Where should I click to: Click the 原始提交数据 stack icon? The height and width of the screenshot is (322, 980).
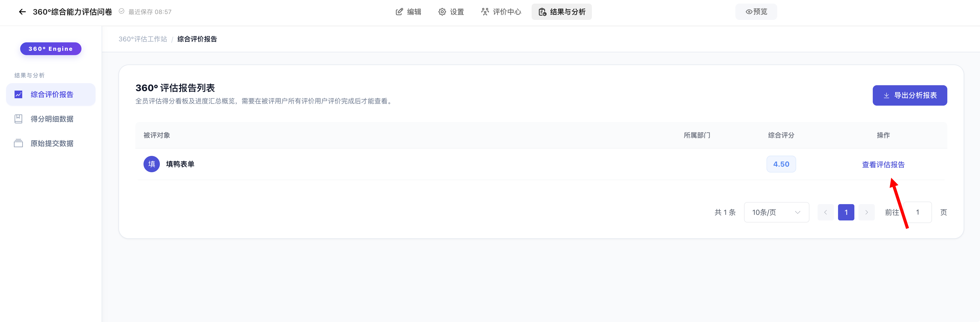pyautogui.click(x=18, y=143)
